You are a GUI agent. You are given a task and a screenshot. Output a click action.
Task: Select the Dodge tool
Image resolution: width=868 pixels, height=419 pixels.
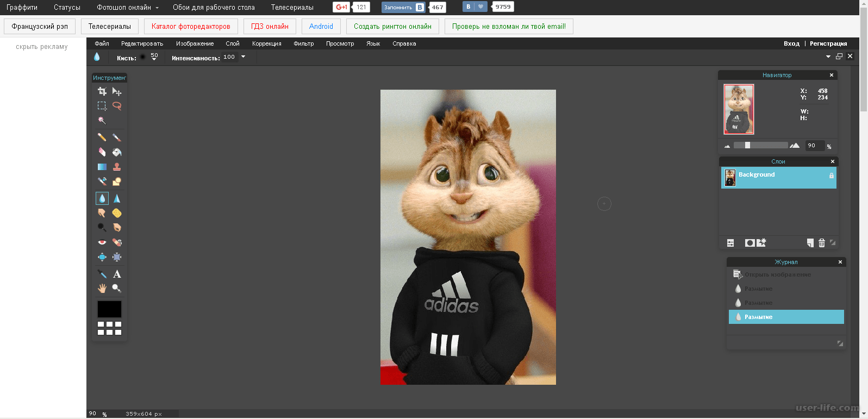point(102,228)
